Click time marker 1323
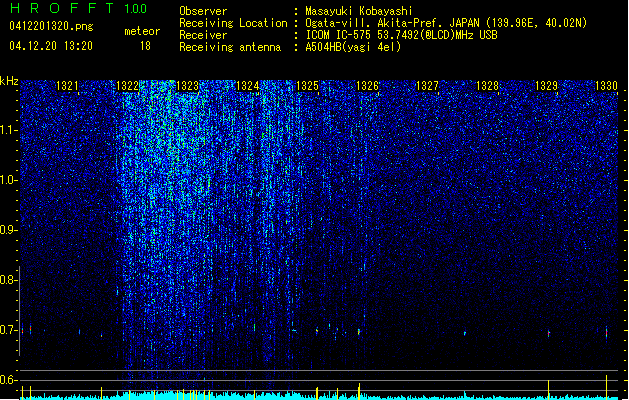The height and width of the screenshot is (400, 629). coord(187,86)
